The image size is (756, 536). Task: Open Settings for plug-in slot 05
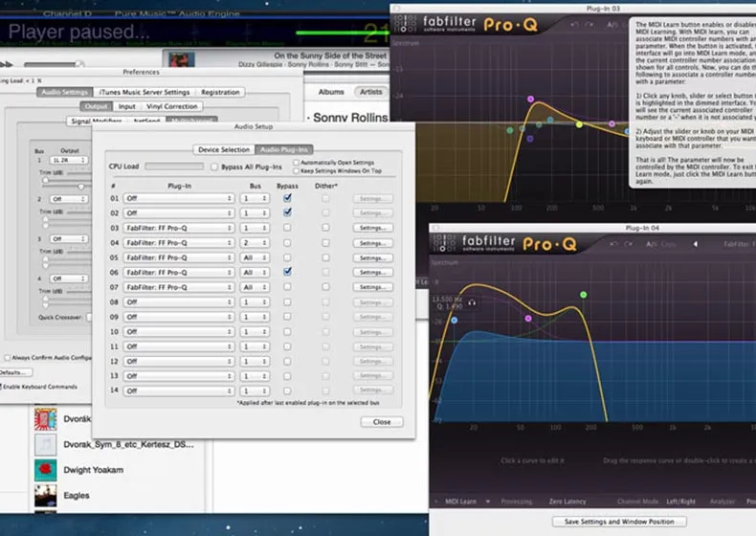[372, 257]
